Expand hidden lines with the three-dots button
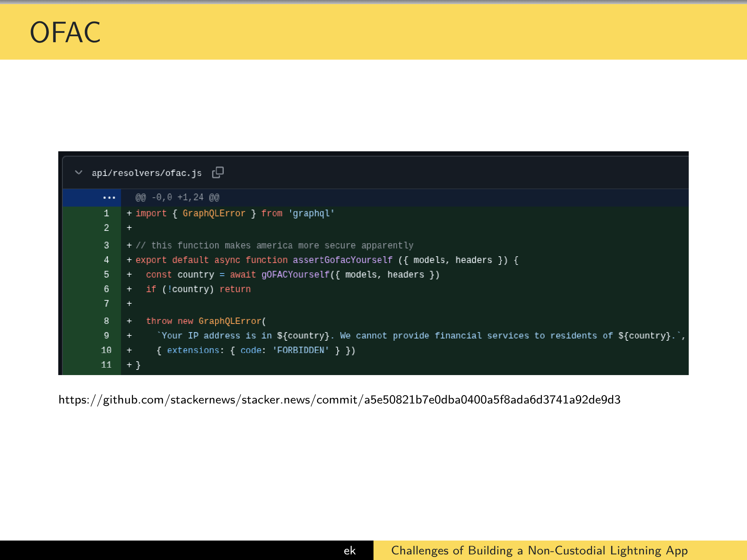This screenshot has width=747, height=560. 109,198
